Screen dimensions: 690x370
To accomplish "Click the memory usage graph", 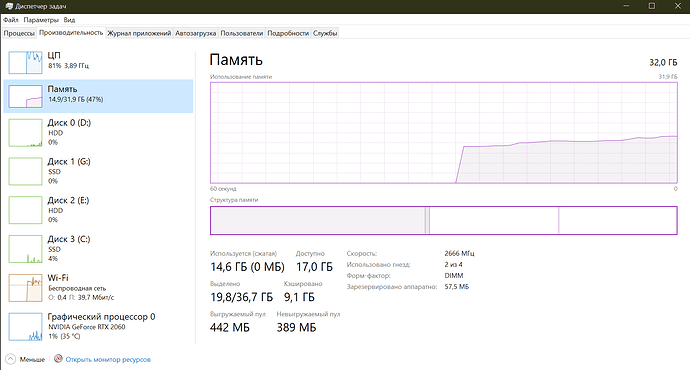I will point(444,132).
